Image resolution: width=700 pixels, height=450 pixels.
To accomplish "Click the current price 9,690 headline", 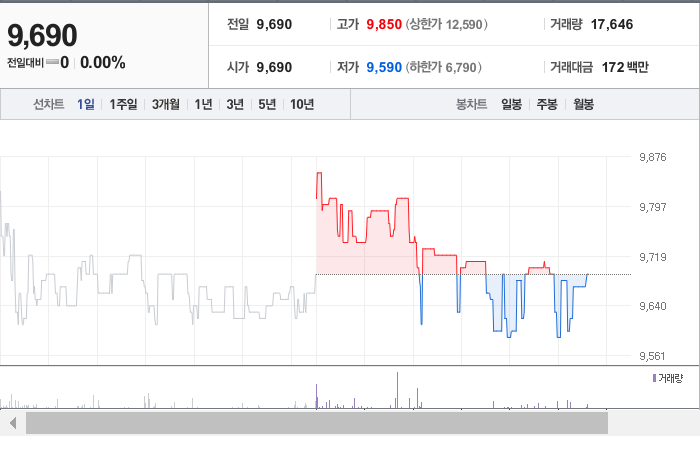I will [x=42, y=35].
